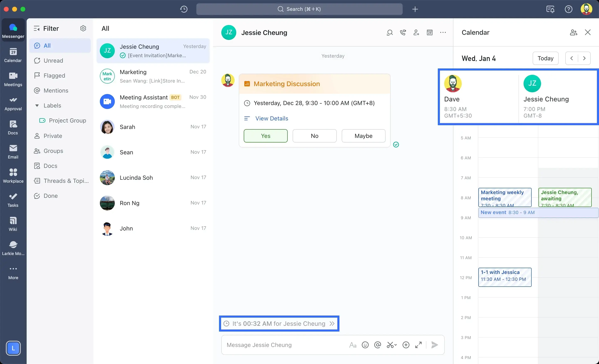Open the View Details link
The image size is (599, 364).
272,118
